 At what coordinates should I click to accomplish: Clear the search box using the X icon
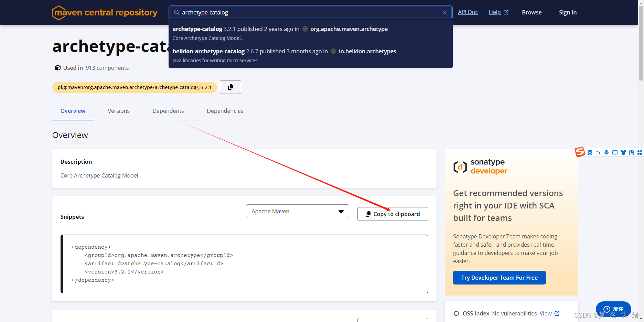[444, 12]
